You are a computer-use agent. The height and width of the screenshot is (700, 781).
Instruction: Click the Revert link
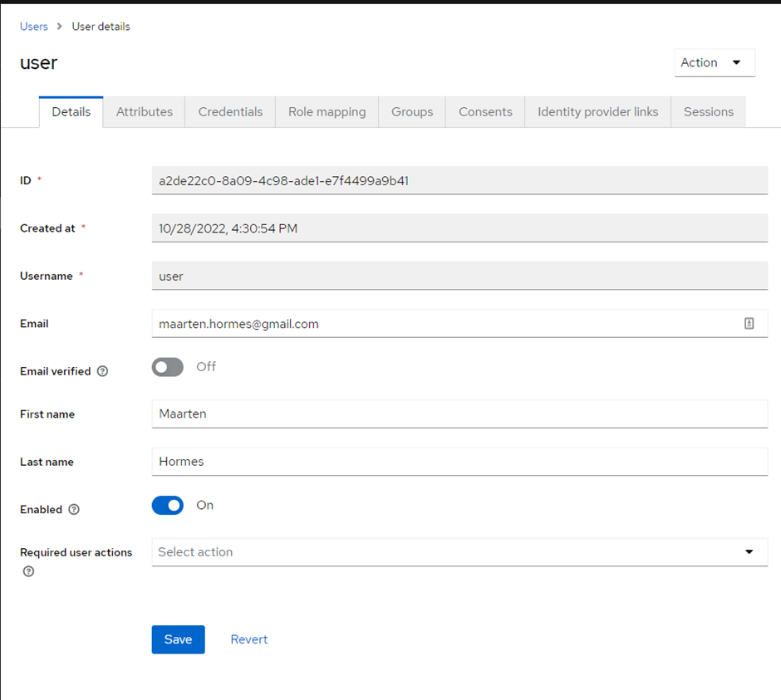coord(249,639)
